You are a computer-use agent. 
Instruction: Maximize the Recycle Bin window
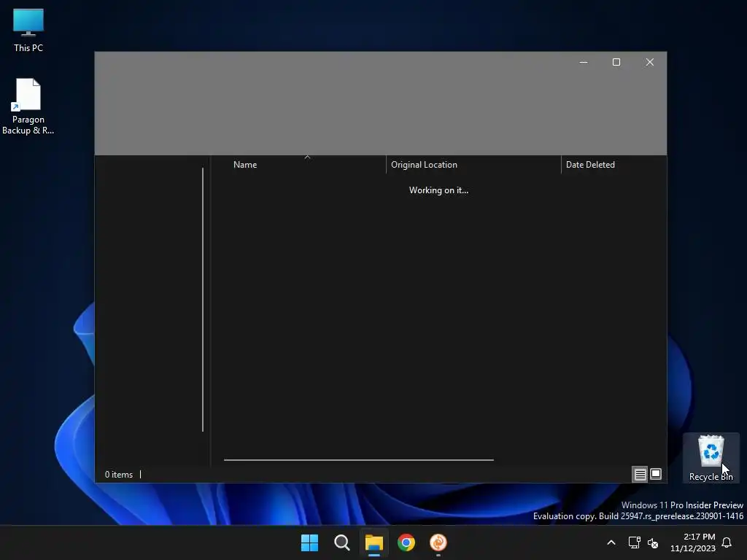(616, 63)
